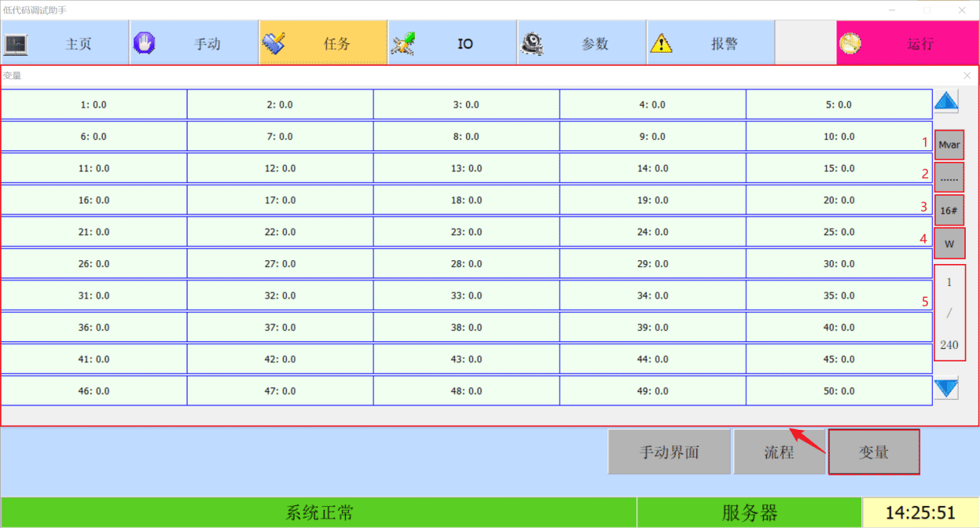The width and height of the screenshot is (980, 528).
Task: Click the gear icon for 参数
Action: 532,43
